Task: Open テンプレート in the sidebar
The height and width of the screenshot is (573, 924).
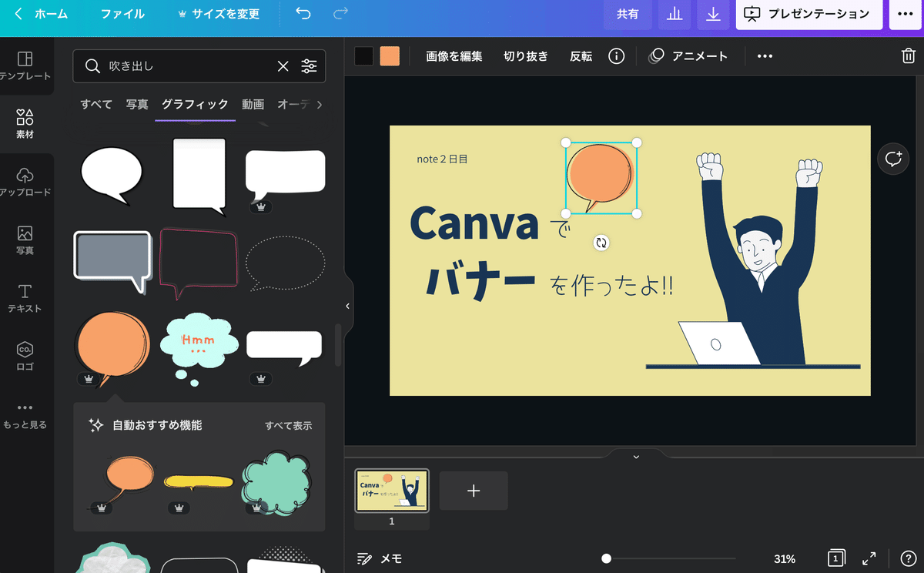Action: click(25, 66)
